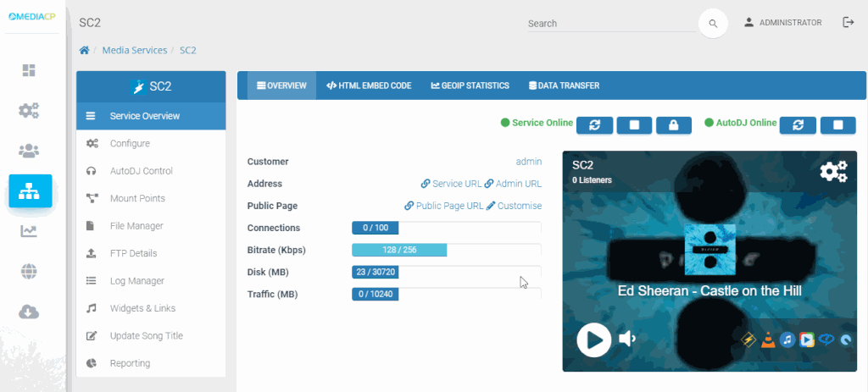
Task: Click the logout icon at top right
Action: click(x=848, y=22)
